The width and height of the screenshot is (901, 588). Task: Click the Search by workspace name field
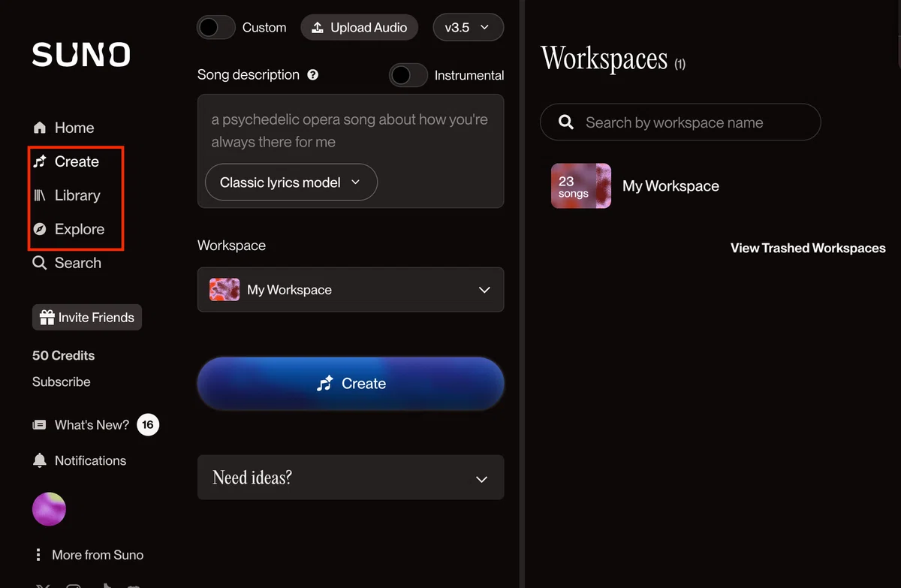(680, 122)
